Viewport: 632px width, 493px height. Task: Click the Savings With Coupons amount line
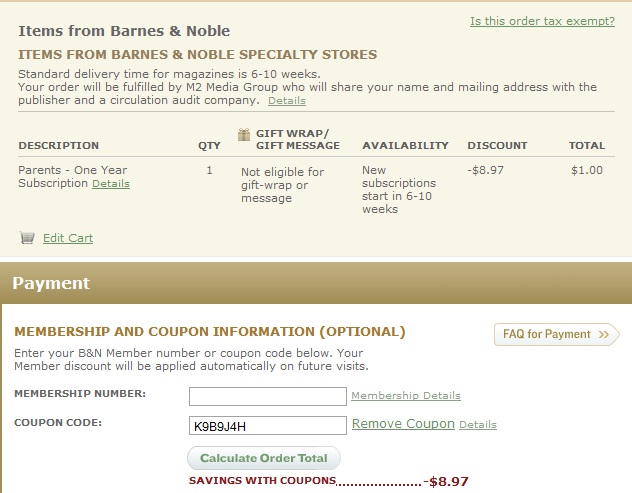(x=328, y=481)
